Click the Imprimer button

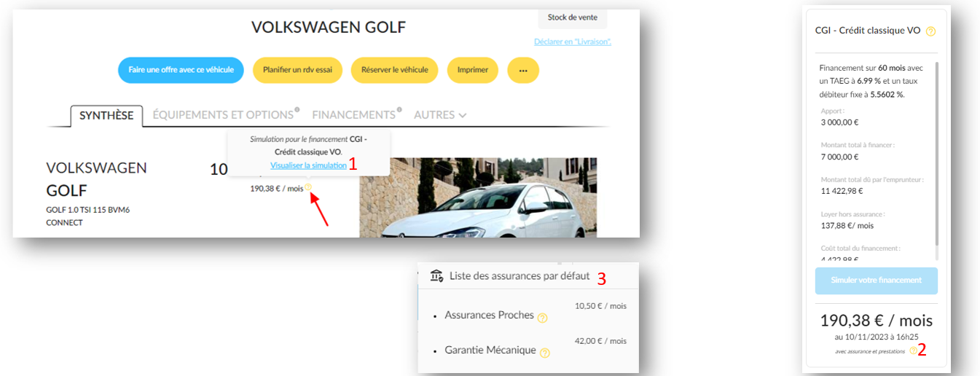472,70
